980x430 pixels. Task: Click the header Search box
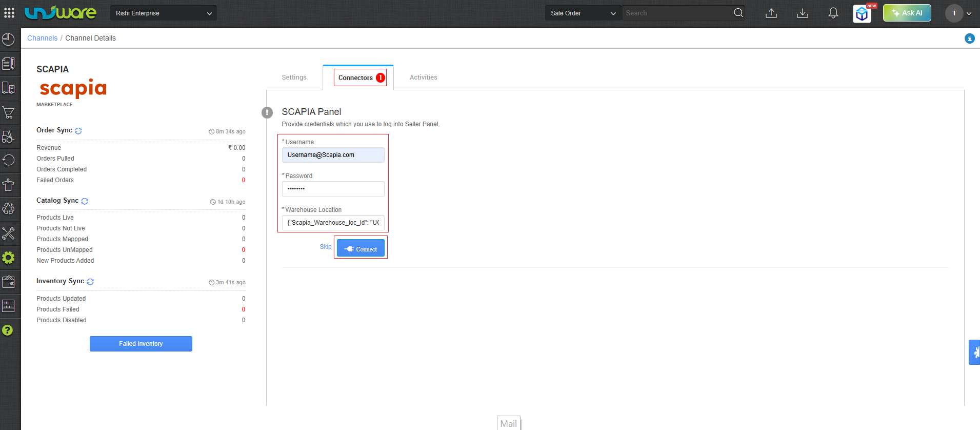(x=678, y=13)
